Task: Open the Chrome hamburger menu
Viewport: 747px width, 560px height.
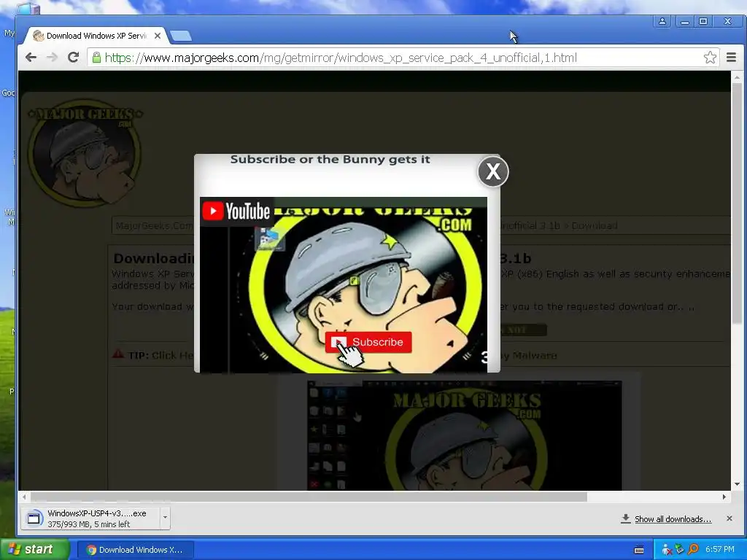Action: pyautogui.click(x=731, y=58)
